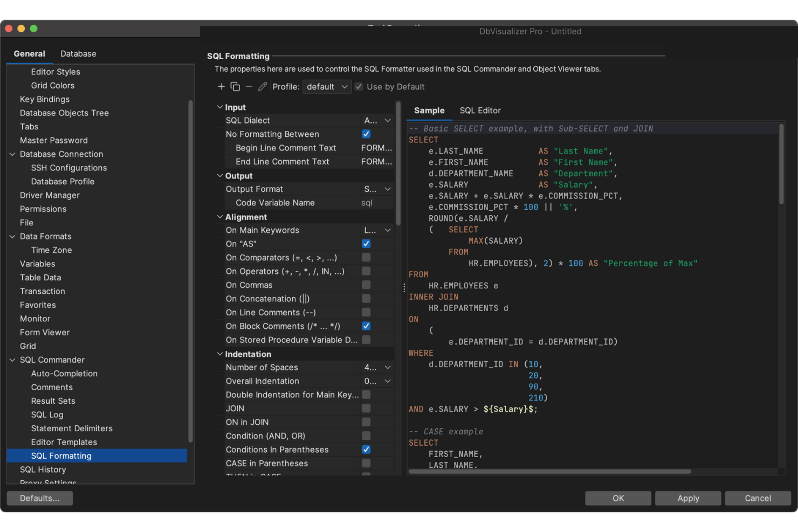
Task: Uncheck No Formatting Between
Action: click(x=366, y=134)
